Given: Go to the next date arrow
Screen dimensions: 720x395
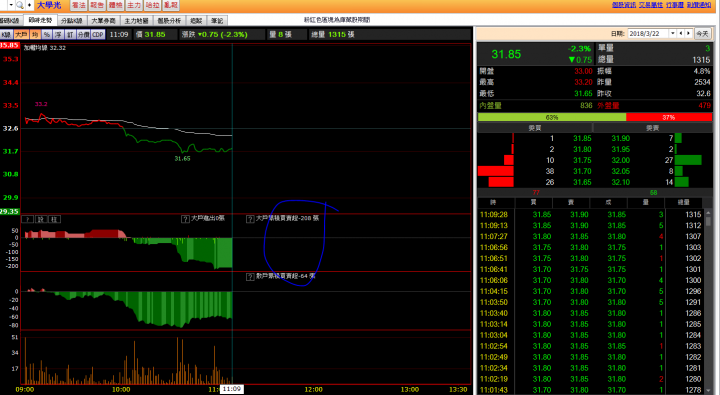Looking at the screenshot, I should 688,34.
